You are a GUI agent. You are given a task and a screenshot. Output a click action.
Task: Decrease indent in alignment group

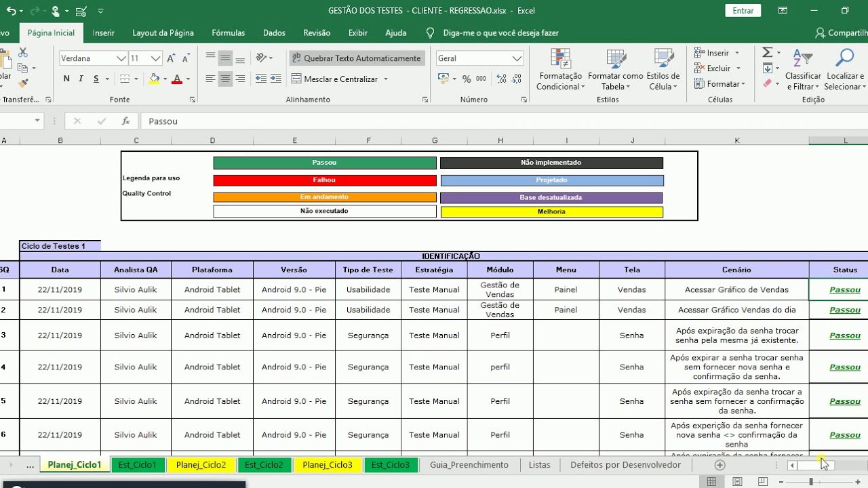point(260,79)
